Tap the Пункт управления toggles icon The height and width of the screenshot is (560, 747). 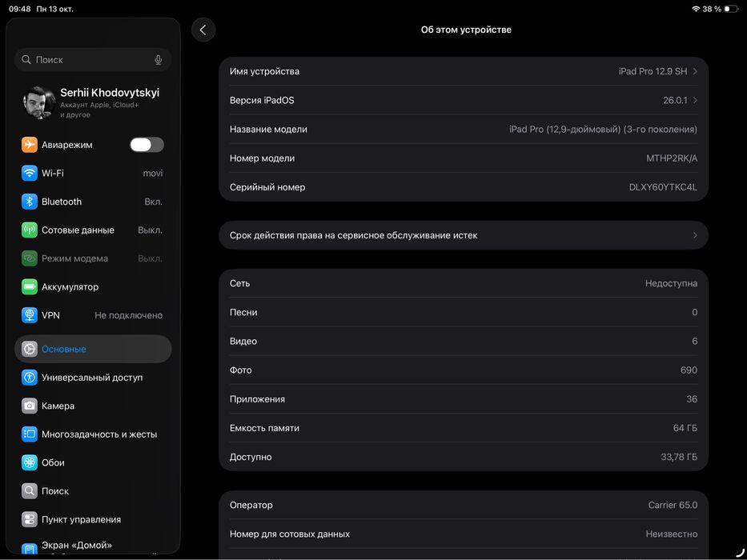pos(30,519)
